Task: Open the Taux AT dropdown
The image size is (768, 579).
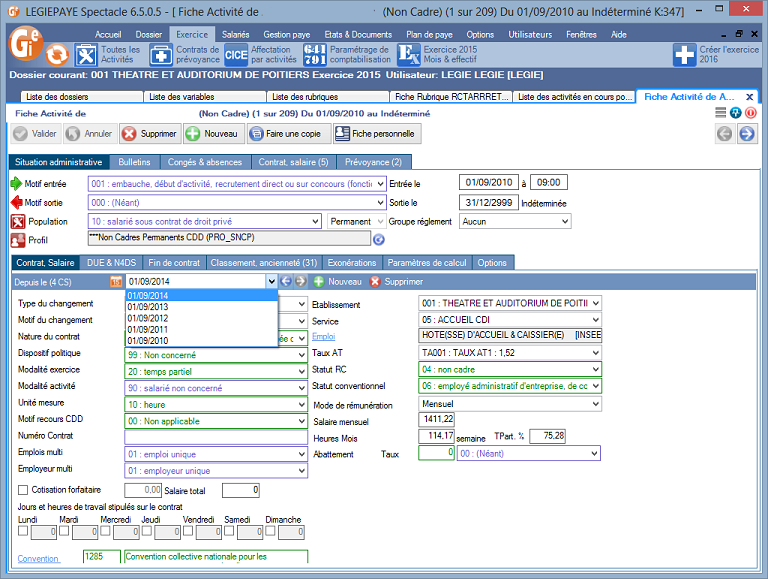Action: coord(596,353)
